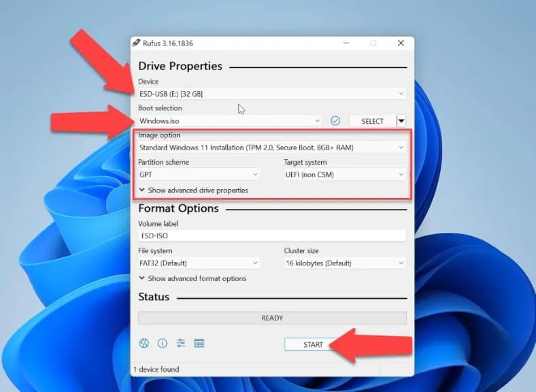The height and width of the screenshot is (392, 536).
Task: Open the Target system dropdown
Action: click(345, 175)
